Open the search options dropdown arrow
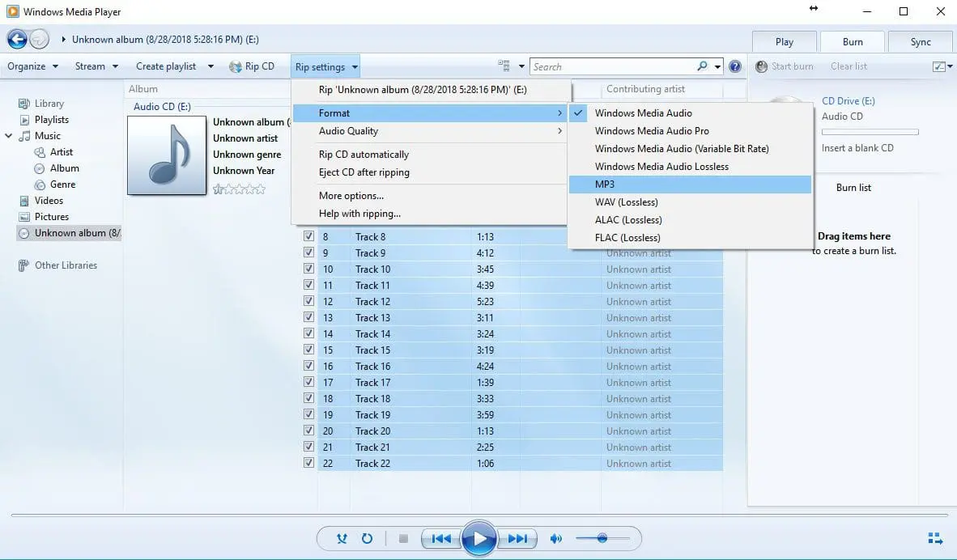 [x=717, y=66]
